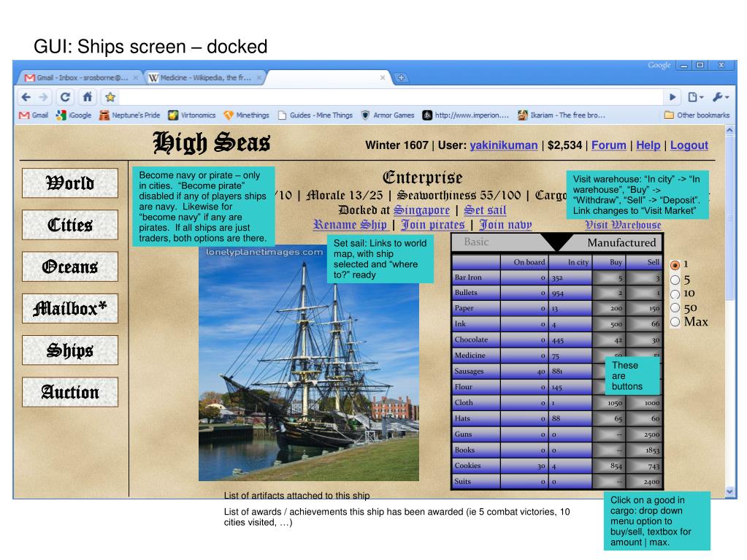Image resolution: width=747 pixels, height=560 pixels.
Task: Open the Minethings bookmark
Action: tap(246, 115)
